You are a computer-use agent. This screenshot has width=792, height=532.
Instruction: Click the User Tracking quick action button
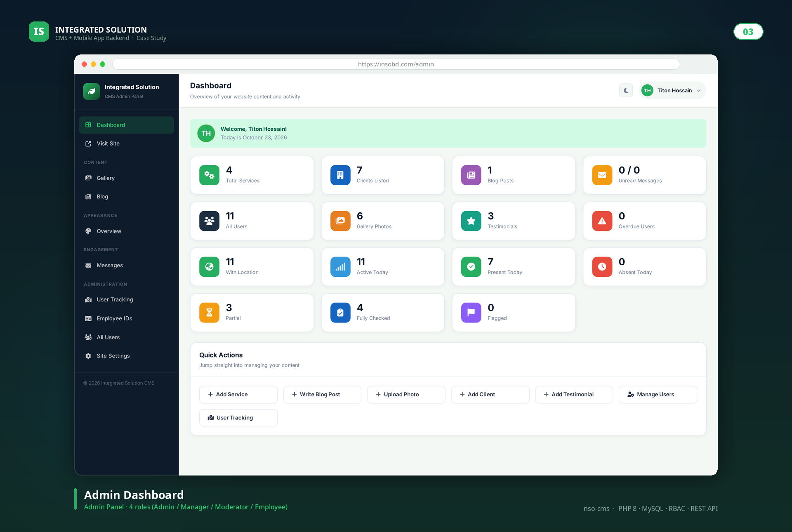pyautogui.click(x=238, y=418)
